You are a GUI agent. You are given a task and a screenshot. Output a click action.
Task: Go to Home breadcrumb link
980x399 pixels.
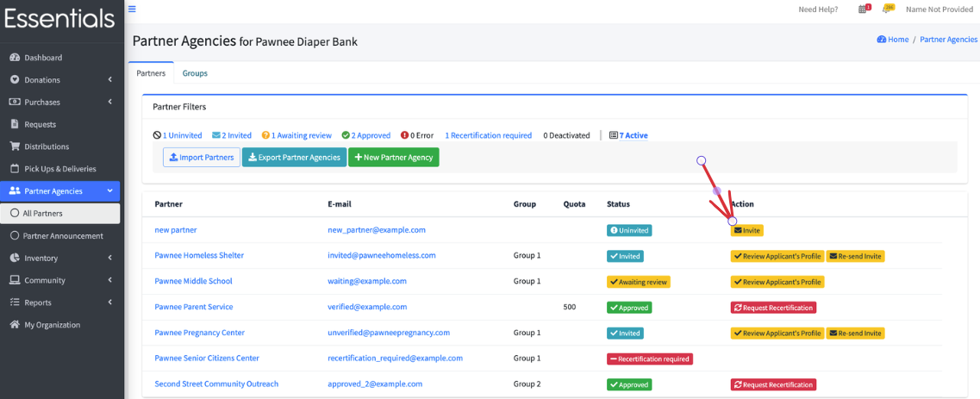pyautogui.click(x=892, y=40)
